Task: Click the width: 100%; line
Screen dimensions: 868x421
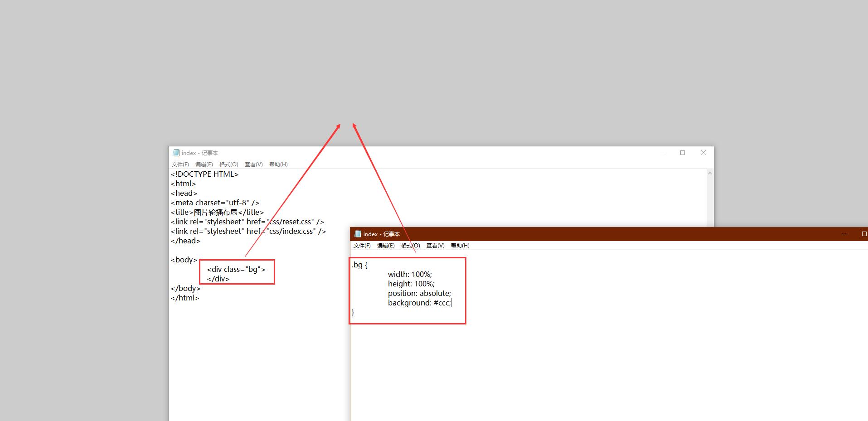Action: 410,274
